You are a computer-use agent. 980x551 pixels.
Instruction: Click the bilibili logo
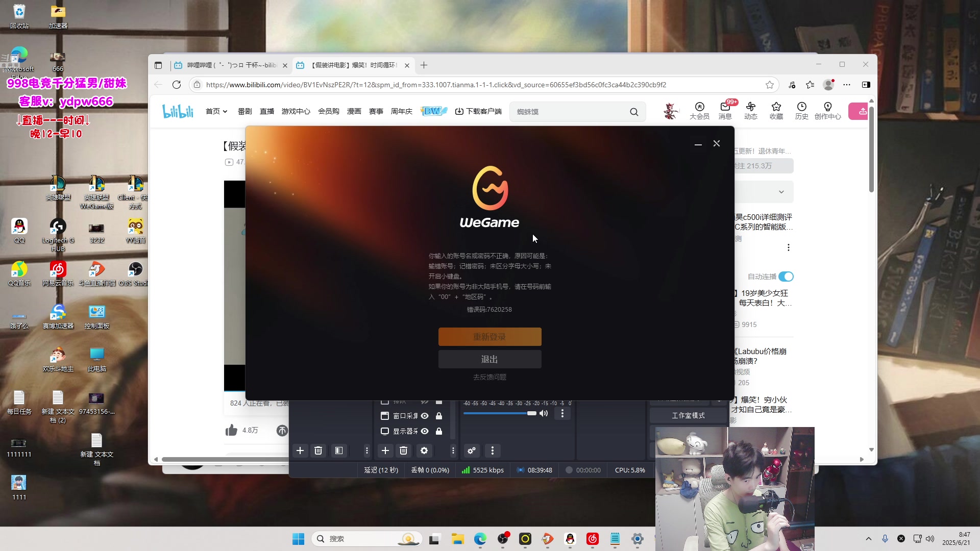pyautogui.click(x=178, y=111)
